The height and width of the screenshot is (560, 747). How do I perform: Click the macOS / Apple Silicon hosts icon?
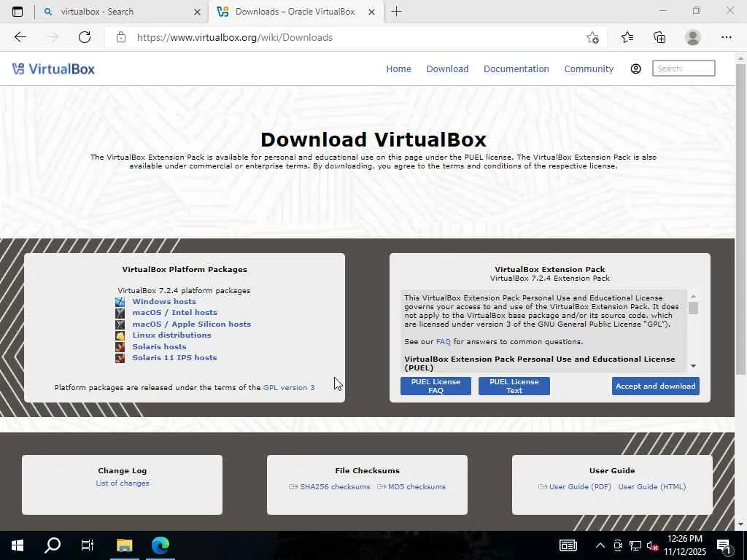click(x=120, y=324)
